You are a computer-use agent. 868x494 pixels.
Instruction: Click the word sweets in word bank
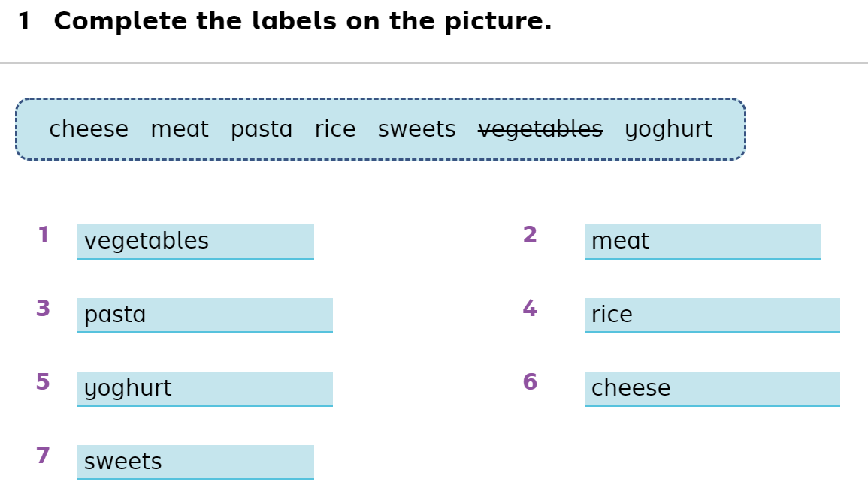click(417, 129)
